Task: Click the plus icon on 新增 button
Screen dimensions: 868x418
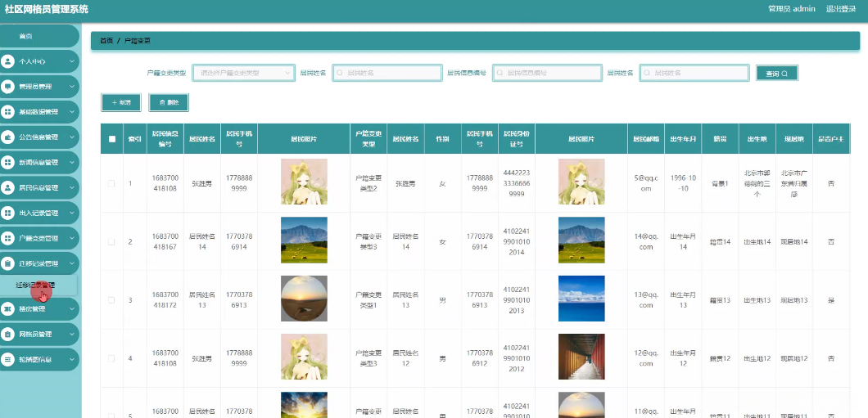Action: [114, 103]
